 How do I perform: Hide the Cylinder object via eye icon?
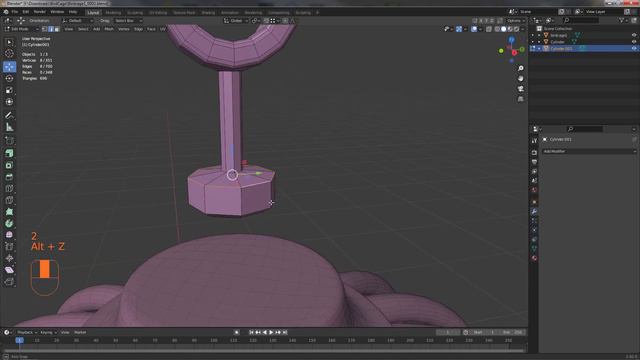pyautogui.click(x=634, y=42)
